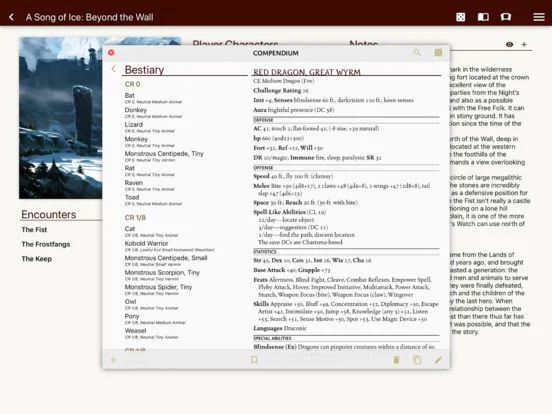Select Rat in the Bestiary
Screen dimensions: 552x414
(150, 171)
